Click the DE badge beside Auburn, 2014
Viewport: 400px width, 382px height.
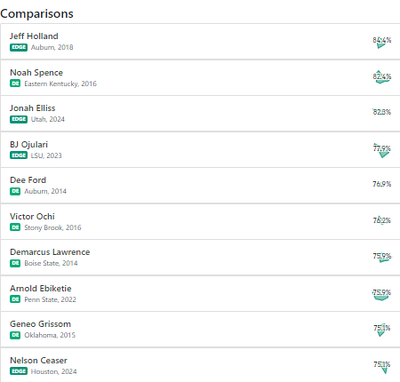15,191
